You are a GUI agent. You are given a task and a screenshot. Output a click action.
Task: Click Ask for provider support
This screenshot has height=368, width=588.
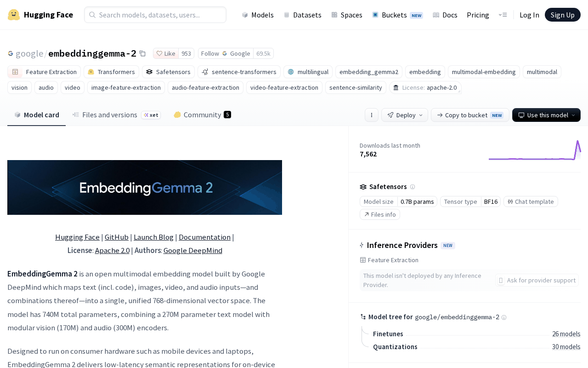tap(537, 280)
